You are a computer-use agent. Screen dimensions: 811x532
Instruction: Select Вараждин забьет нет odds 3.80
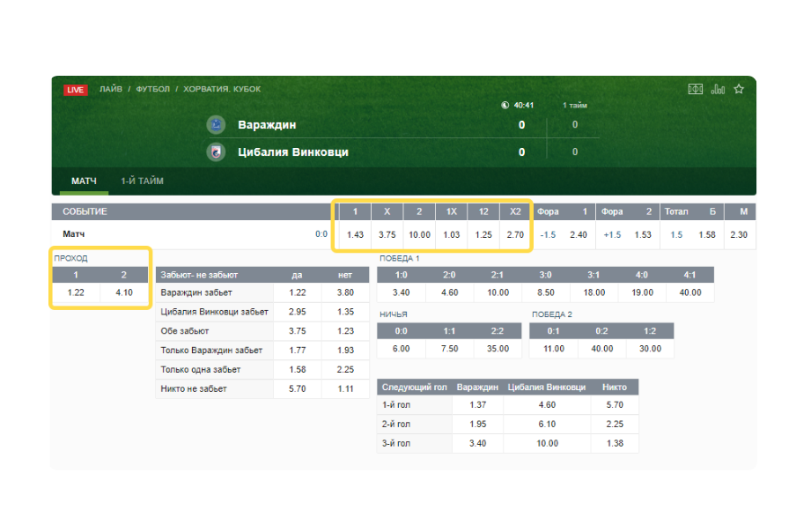345,293
